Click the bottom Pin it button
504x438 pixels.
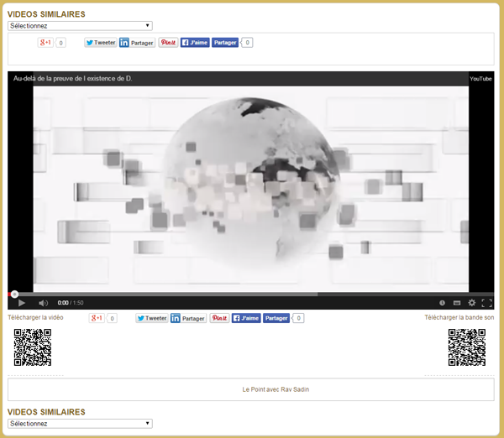click(219, 318)
